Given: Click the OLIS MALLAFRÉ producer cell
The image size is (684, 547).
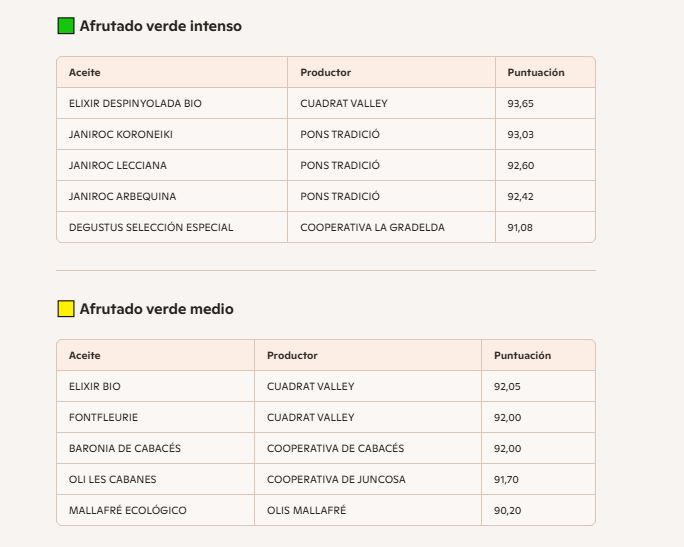Looking at the screenshot, I should pos(306,511).
